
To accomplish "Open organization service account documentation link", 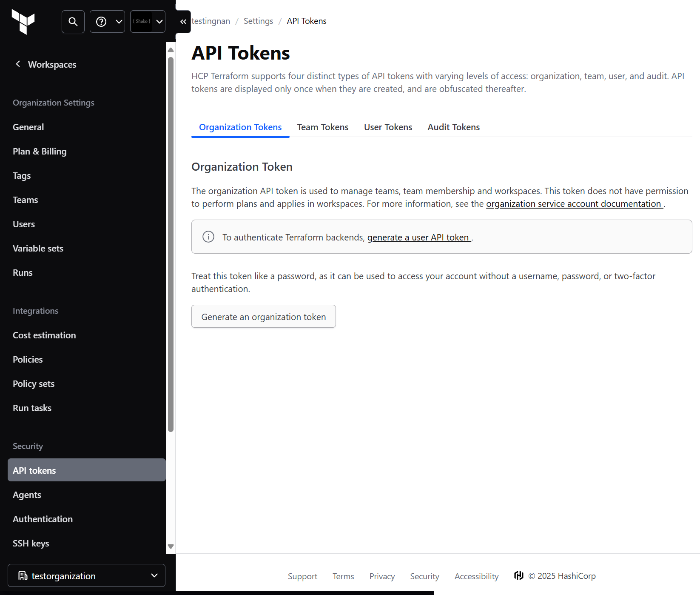I will [574, 204].
